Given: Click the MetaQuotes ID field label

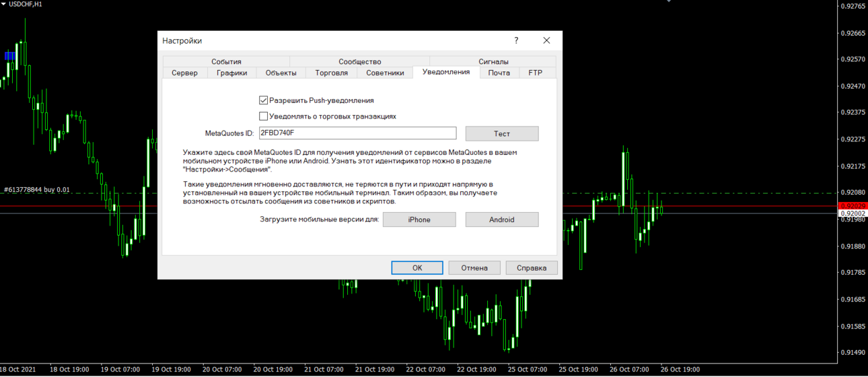Looking at the screenshot, I should coord(229,134).
